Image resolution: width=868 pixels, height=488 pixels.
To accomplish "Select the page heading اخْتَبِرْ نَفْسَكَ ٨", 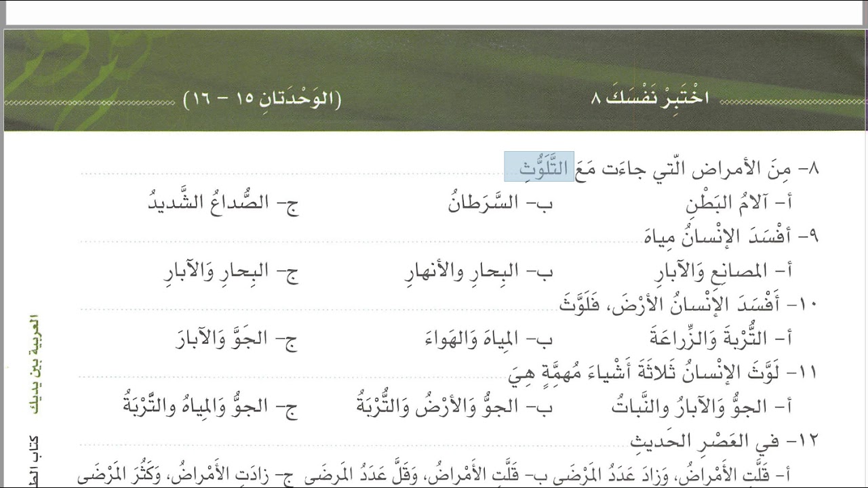I will (x=650, y=98).
